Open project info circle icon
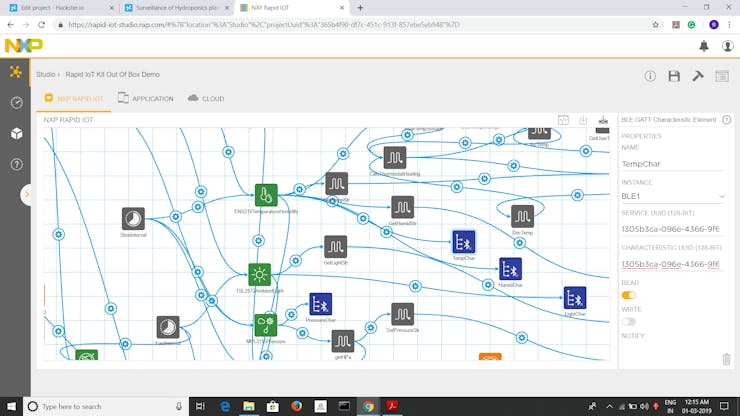740x416 pixels. (x=650, y=76)
